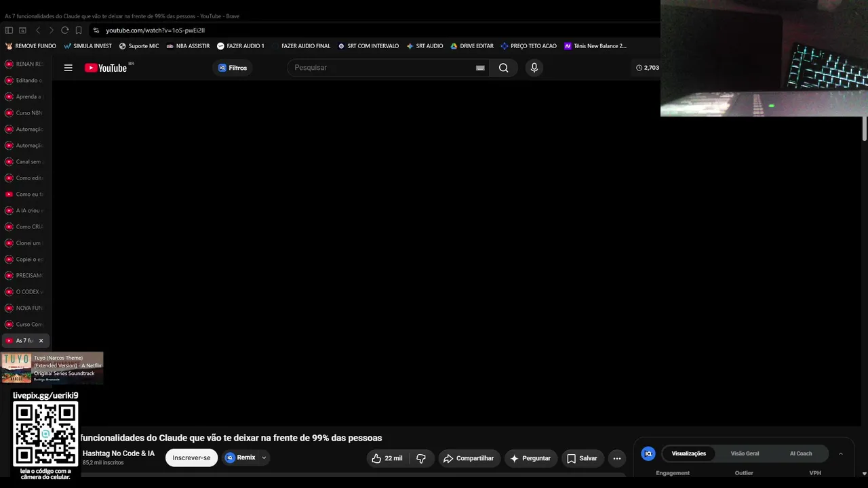868x488 pixels.
Task: Switch to the Canal sem vertical tab
Action: click(26, 161)
